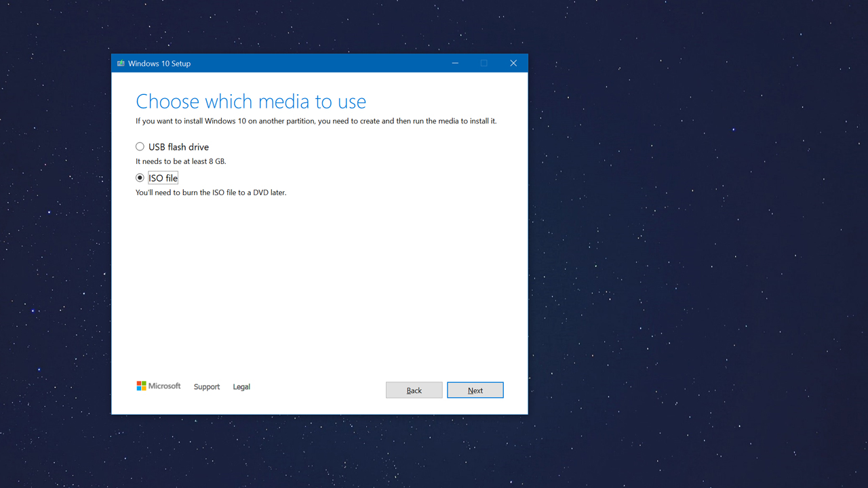Click the Windows 10 Setup title bar icon
868x488 pixels.
(x=121, y=64)
